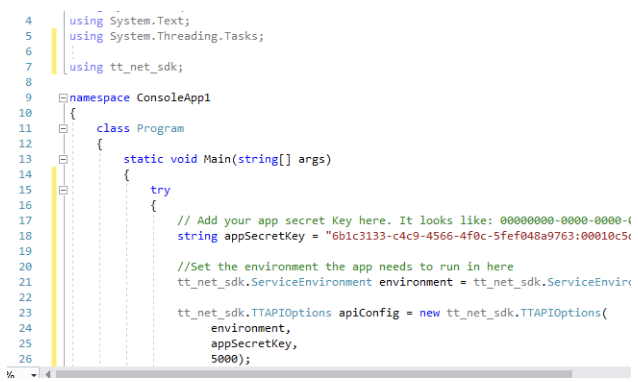The image size is (638, 382).
Task: Click the horizontal scrollbar left arrow
Action: (x=48, y=374)
